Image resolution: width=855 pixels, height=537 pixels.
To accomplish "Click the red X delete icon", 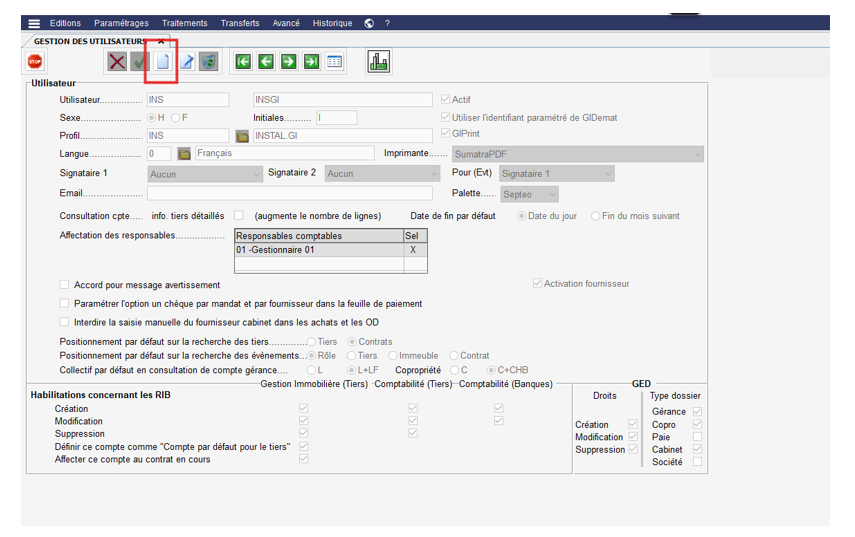I will point(117,62).
